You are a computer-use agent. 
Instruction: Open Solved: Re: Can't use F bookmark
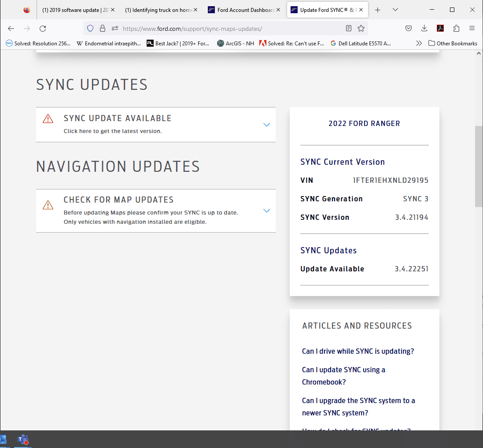[292, 44]
